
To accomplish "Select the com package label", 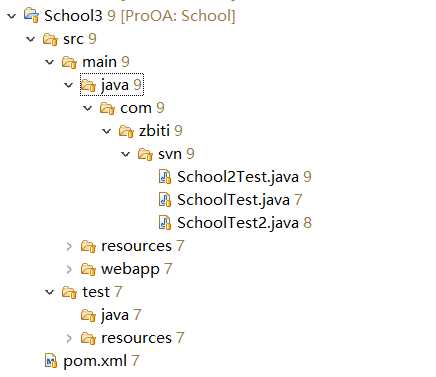I will 136,108.
